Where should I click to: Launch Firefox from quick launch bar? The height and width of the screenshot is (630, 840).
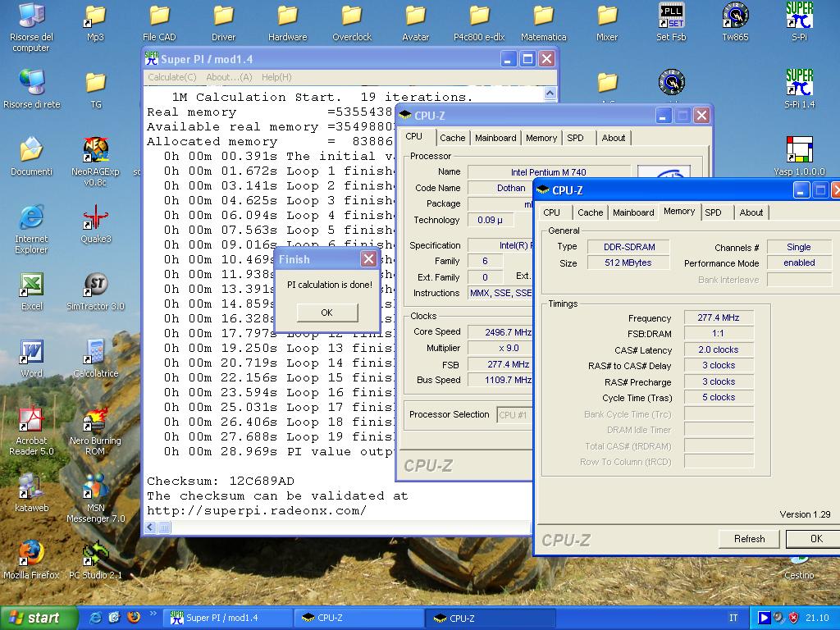[134, 618]
